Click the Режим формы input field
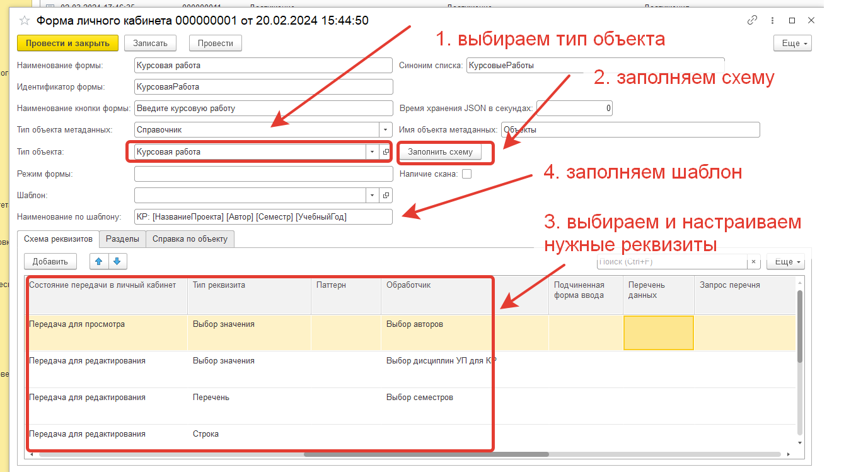The image size is (868, 472). click(263, 174)
